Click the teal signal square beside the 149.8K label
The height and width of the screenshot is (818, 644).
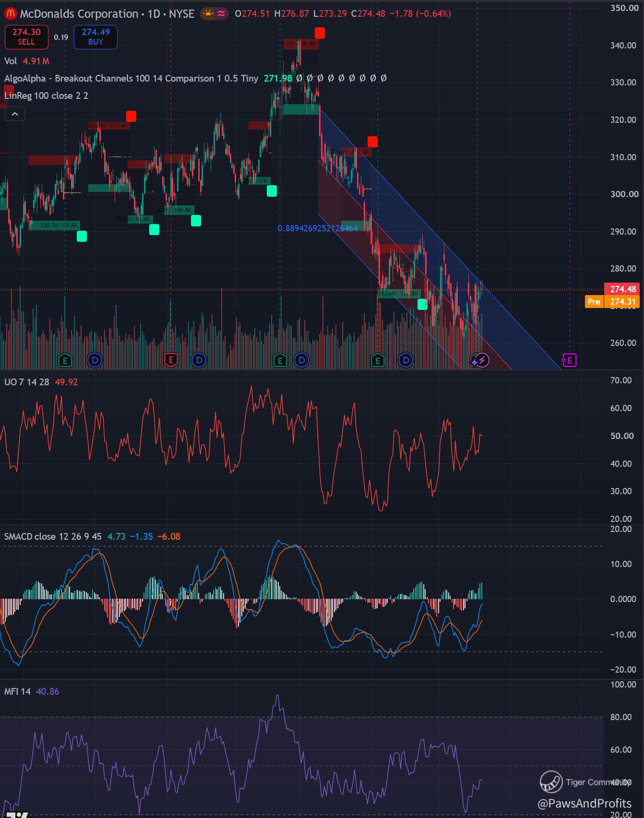point(196,221)
